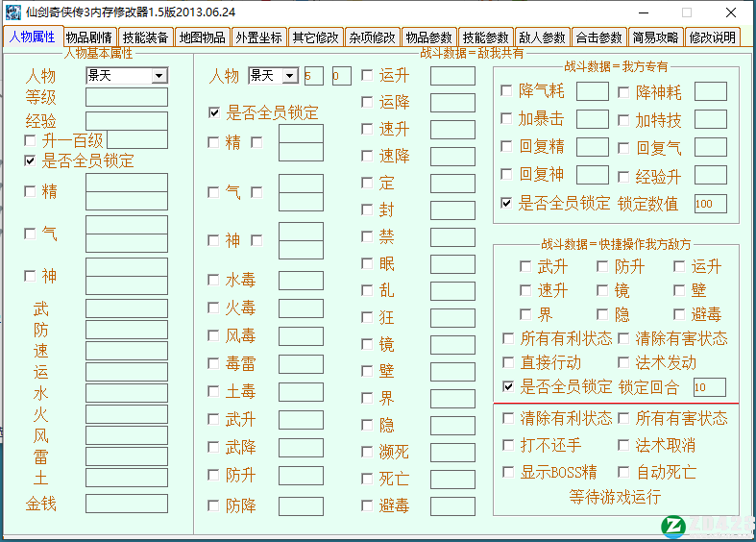Screen dimensions: 756x542
Task: Toggle the 回复精 checkbox
Action: 506,146
